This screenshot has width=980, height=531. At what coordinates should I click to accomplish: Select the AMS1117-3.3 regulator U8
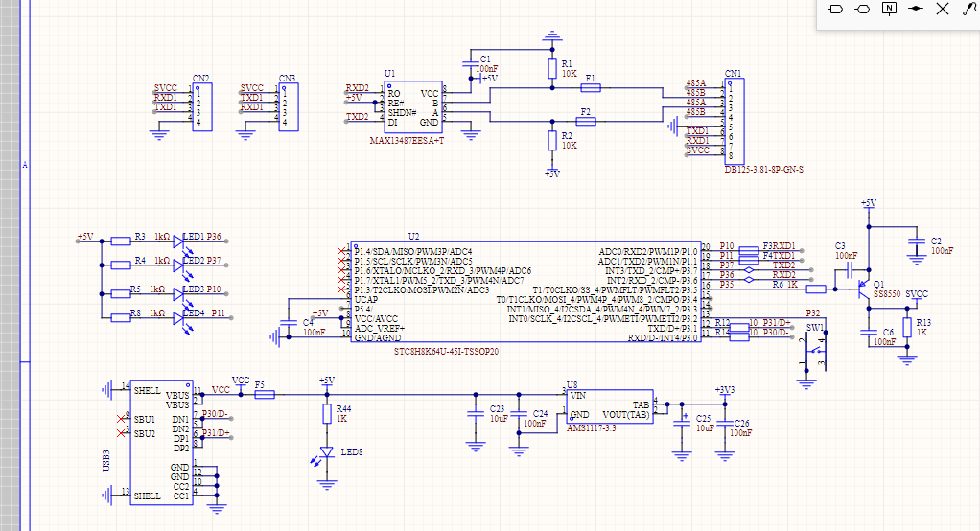tap(608, 408)
